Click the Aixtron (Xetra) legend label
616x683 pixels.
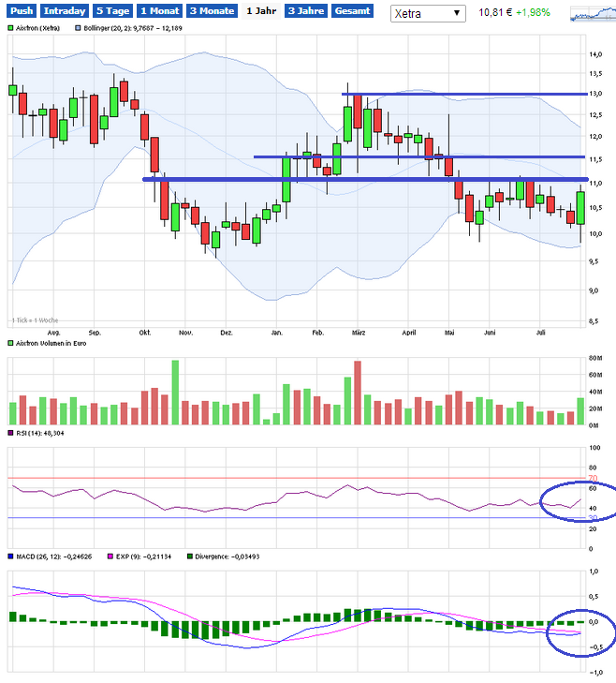coord(37,28)
